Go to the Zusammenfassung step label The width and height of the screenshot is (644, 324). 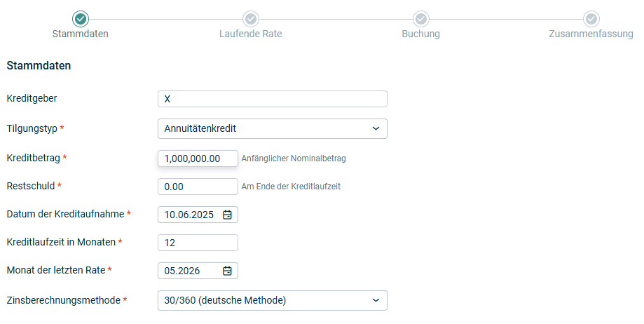click(591, 34)
